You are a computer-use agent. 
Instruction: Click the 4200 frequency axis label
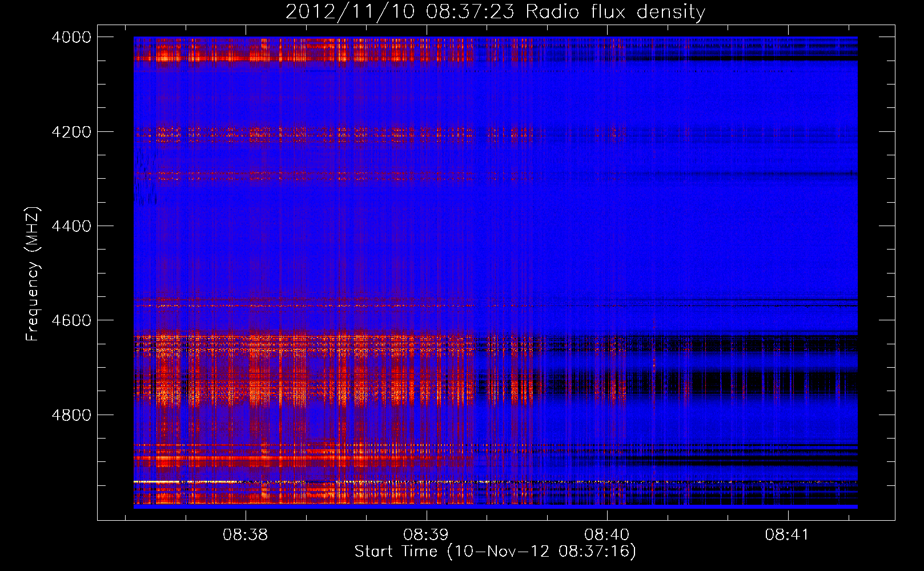pyautogui.click(x=71, y=132)
